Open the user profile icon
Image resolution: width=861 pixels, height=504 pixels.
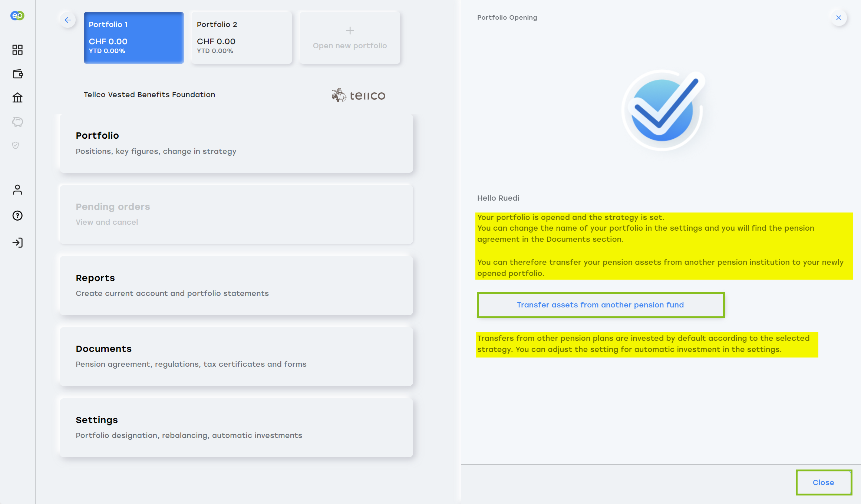click(17, 190)
